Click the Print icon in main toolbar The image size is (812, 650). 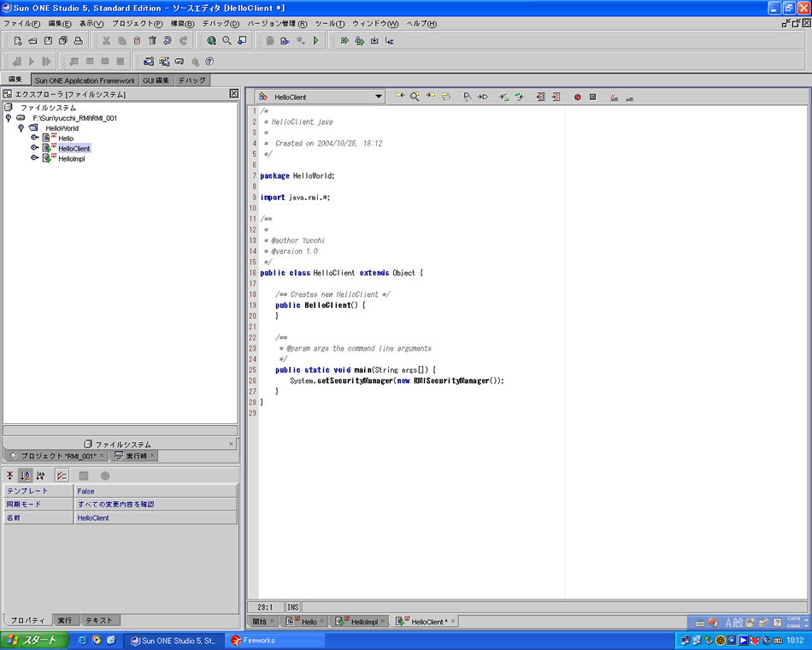(78, 40)
